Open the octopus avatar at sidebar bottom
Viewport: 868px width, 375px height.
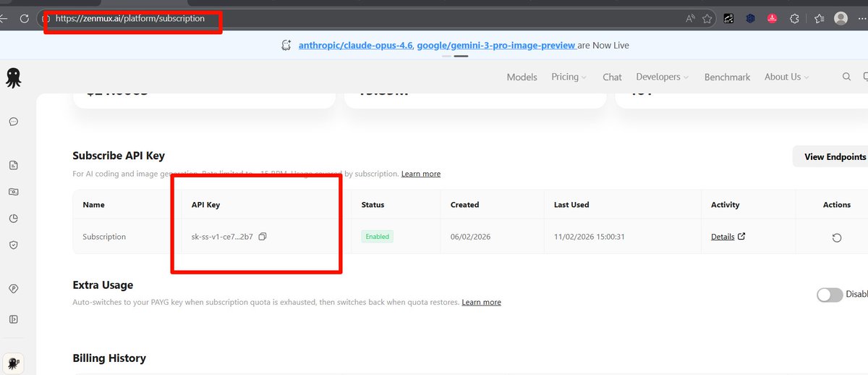coord(14,363)
